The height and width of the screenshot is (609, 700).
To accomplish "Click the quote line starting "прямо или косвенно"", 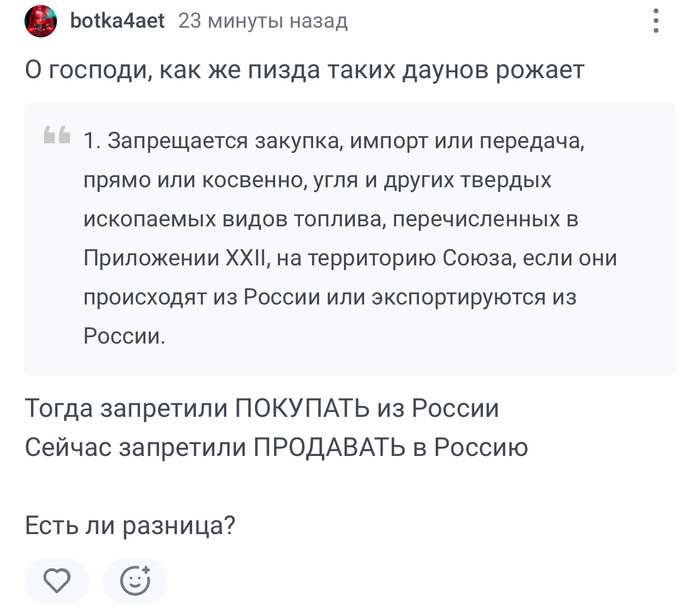I will coord(317,180).
